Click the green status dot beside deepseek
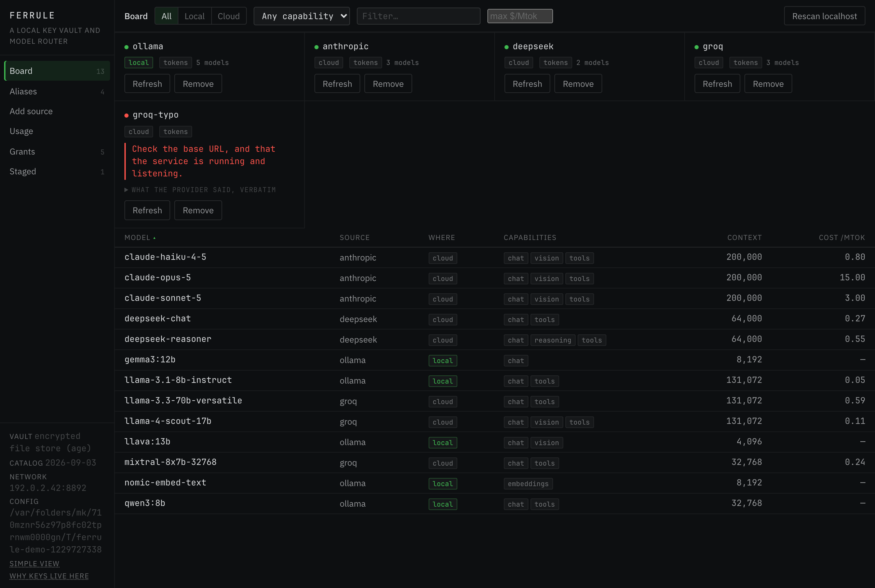The image size is (875, 588). coord(507,47)
